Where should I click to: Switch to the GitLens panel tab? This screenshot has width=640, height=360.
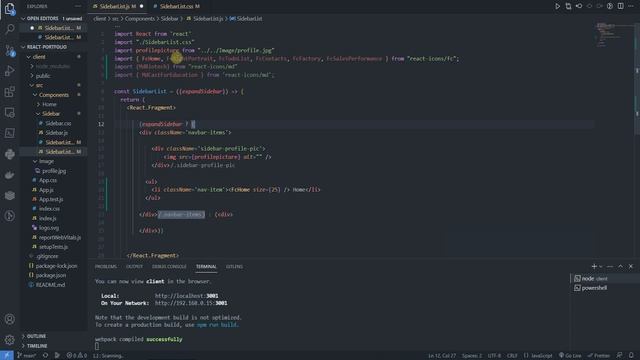click(x=234, y=267)
